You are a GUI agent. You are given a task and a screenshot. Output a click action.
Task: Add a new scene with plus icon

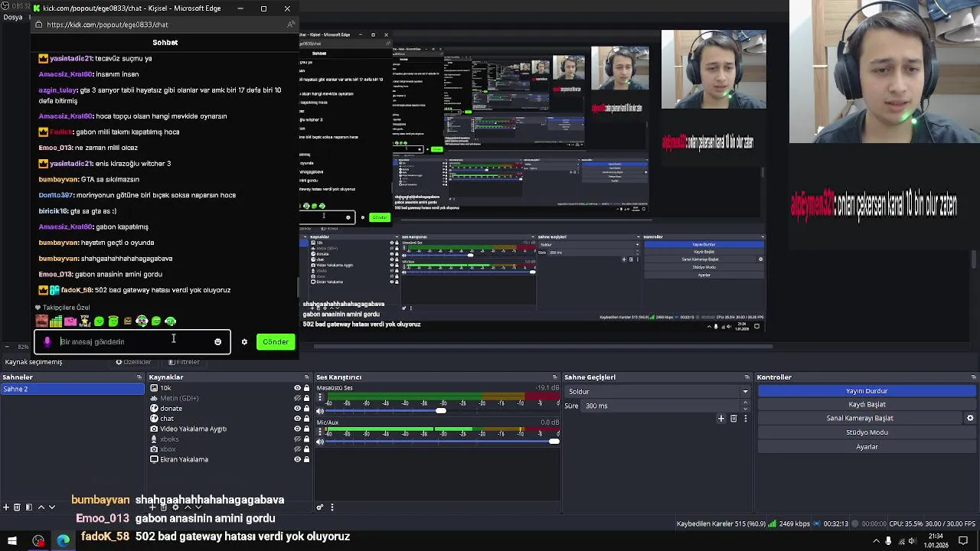(x=6, y=507)
